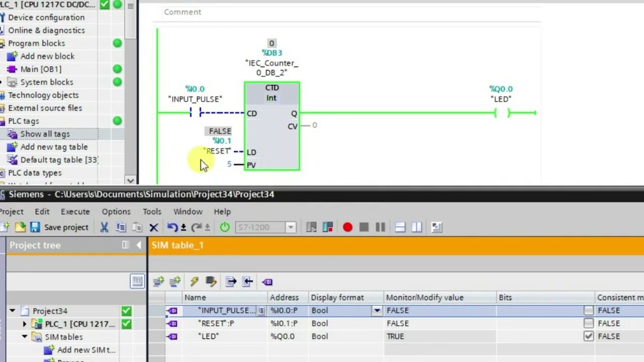The height and width of the screenshot is (362, 644).
Task: Click the Name column header
Action: [224, 298]
